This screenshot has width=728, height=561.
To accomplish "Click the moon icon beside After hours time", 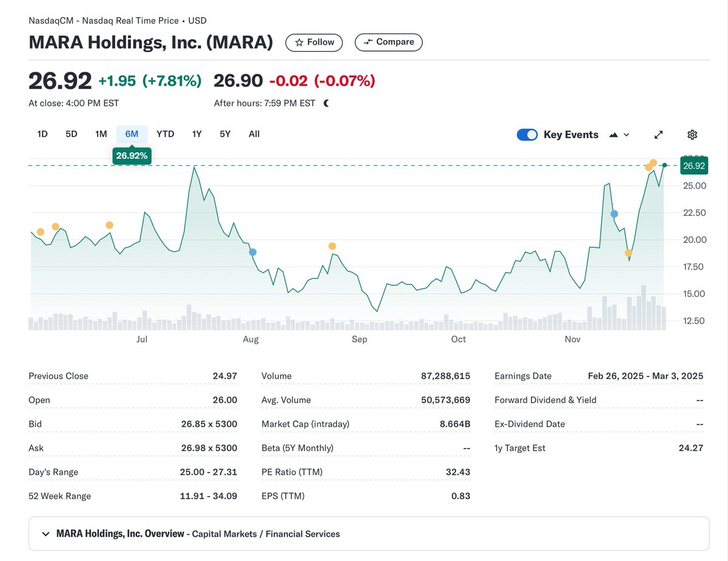I will click(x=326, y=103).
